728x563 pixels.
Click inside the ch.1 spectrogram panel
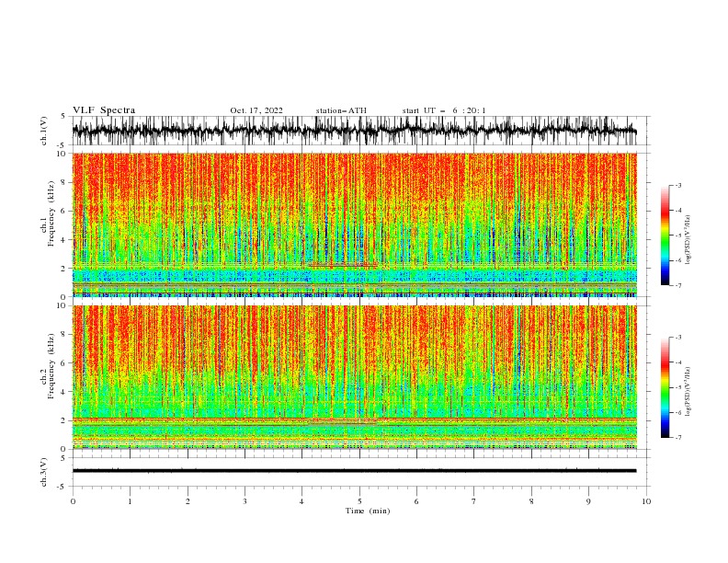355,224
